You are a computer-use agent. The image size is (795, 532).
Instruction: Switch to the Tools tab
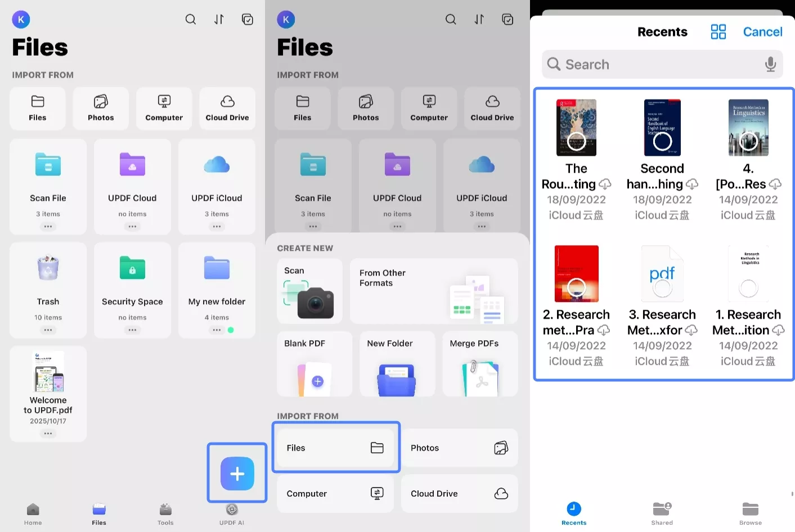click(x=165, y=514)
